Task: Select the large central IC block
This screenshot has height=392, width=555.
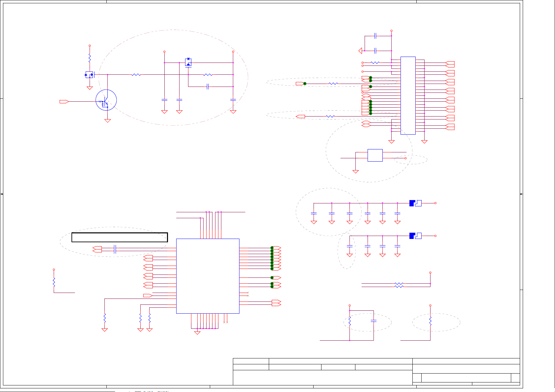Action: (208, 276)
